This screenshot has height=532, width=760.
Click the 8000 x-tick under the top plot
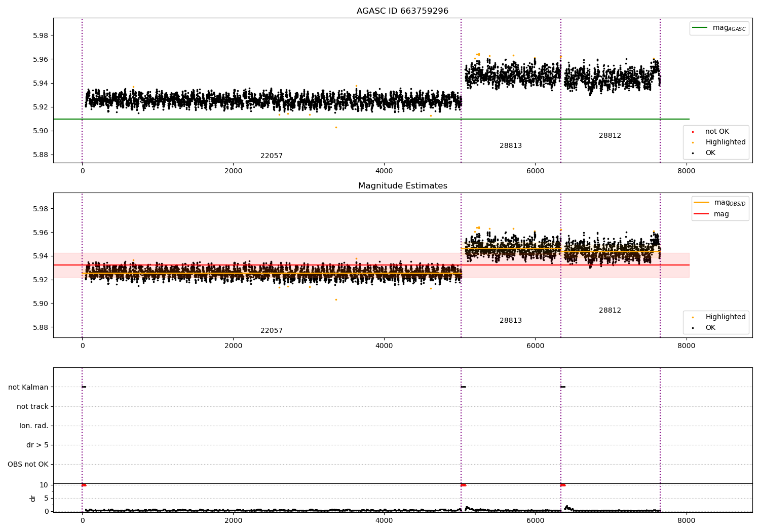click(686, 171)
